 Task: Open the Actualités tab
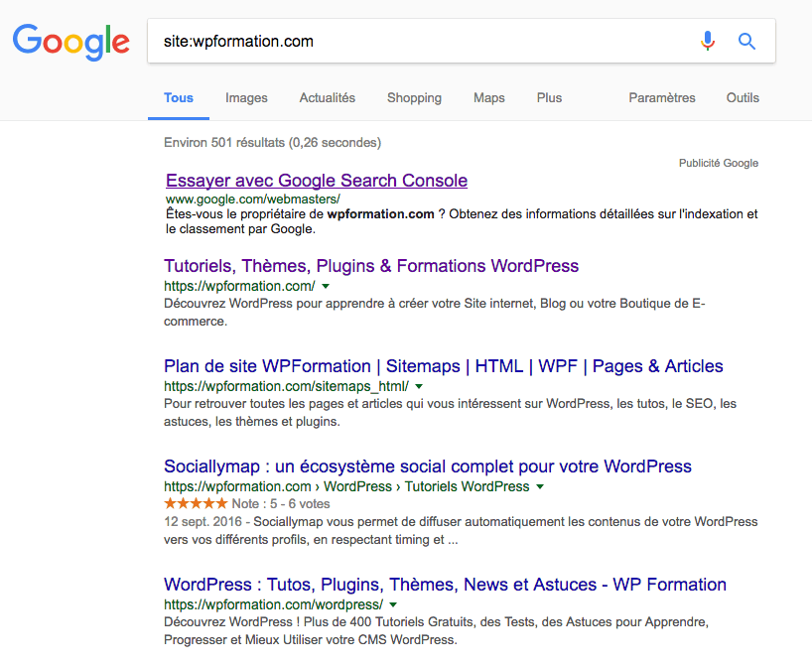(x=328, y=98)
